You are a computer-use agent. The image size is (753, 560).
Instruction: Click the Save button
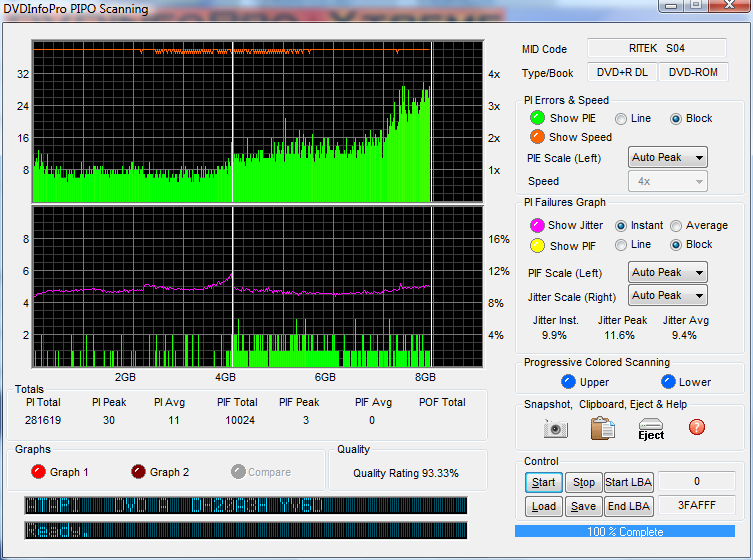tap(583, 506)
